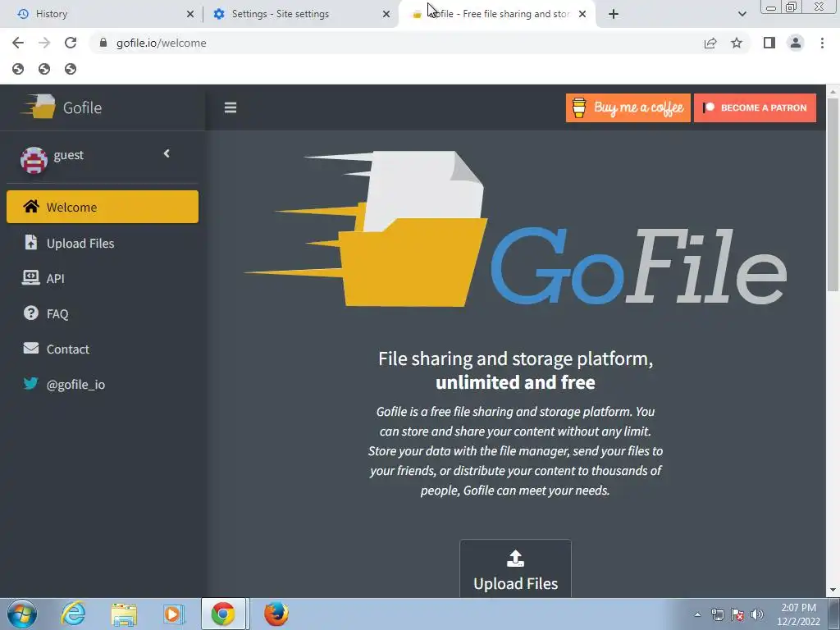840x630 pixels.
Task: Click the scrollbar down arrow
Action: (x=833, y=590)
